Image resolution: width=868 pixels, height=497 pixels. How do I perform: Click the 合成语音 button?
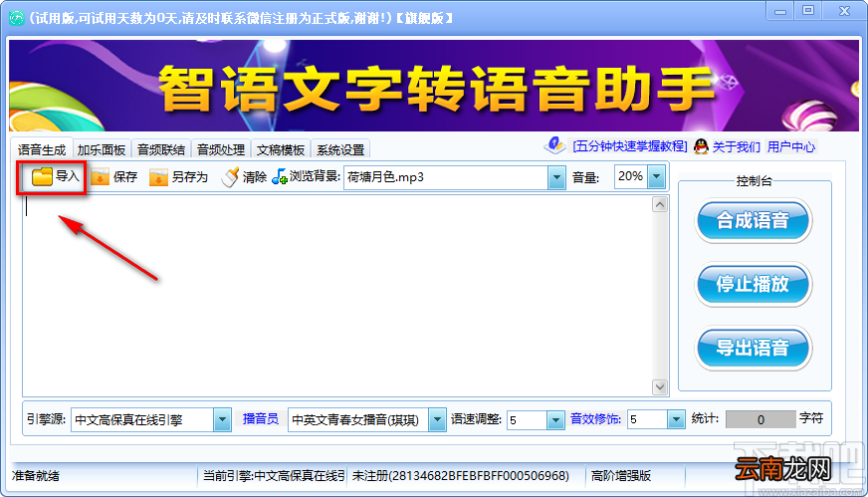pos(753,220)
